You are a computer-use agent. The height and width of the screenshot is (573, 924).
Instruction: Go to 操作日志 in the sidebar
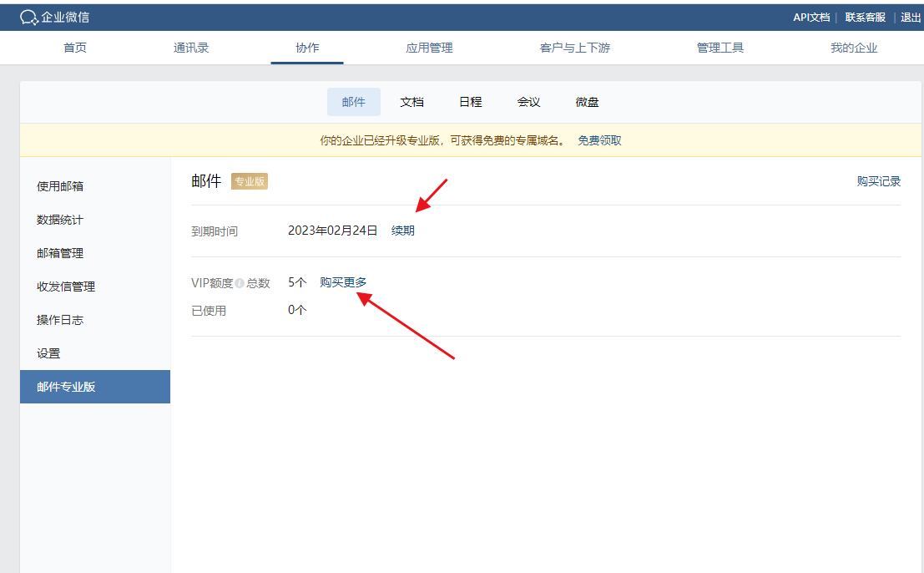pyautogui.click(x=60, y=320)
